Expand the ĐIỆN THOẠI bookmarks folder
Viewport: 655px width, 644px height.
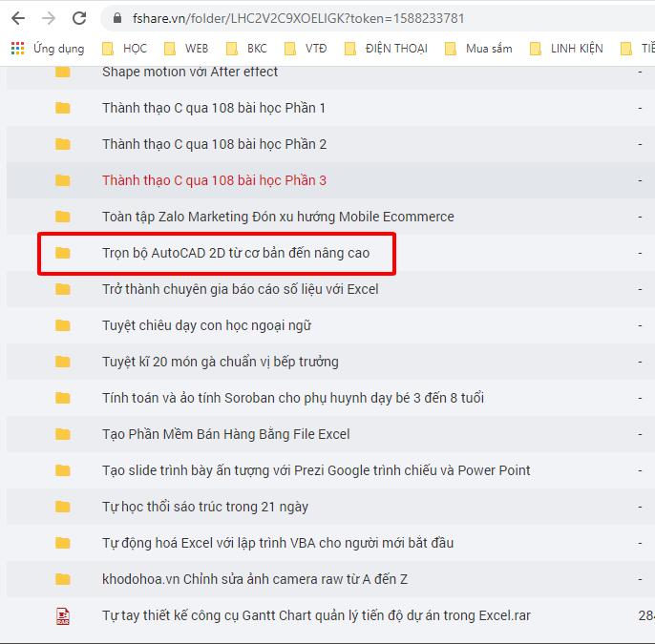point(386,48)
